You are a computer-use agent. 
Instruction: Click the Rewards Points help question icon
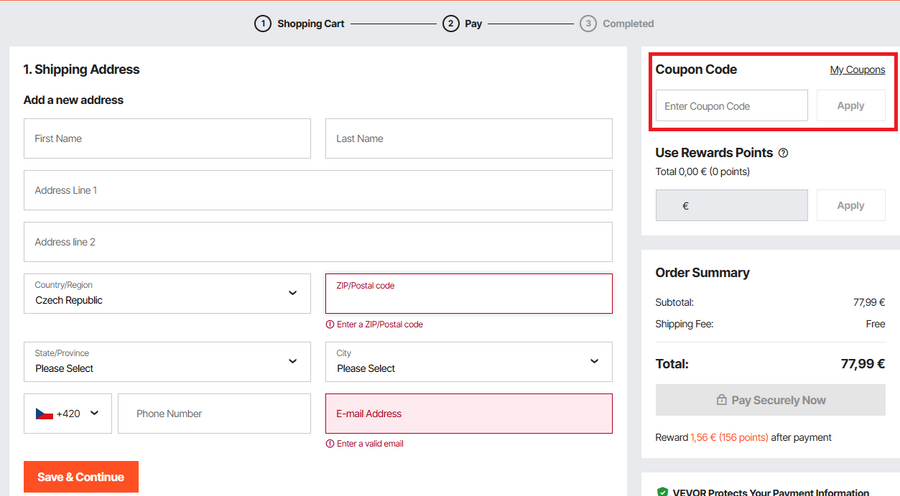tap(783, 153)
